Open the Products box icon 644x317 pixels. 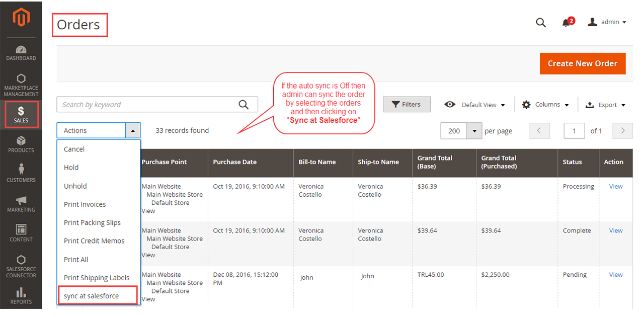(x=21, y=144)
